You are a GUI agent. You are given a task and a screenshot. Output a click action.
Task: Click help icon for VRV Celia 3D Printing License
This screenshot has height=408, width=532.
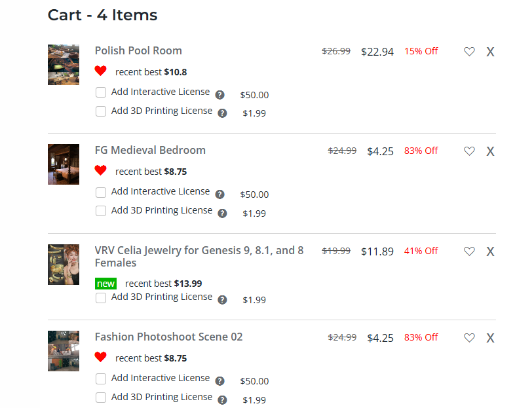tap(223, 300)
